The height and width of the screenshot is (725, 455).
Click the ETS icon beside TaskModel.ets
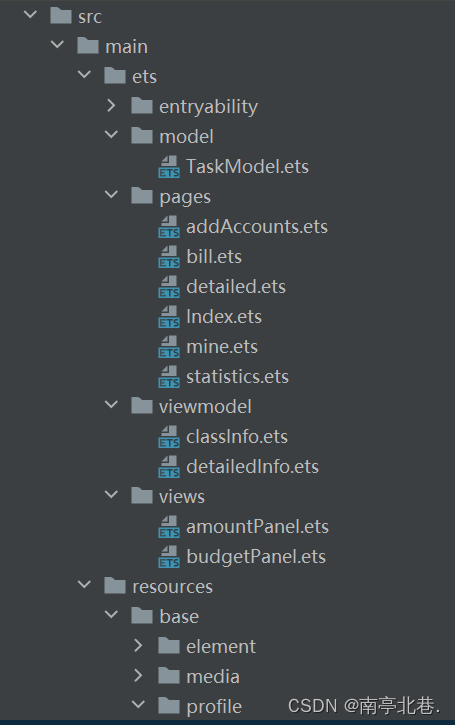(x=169, y=167)
